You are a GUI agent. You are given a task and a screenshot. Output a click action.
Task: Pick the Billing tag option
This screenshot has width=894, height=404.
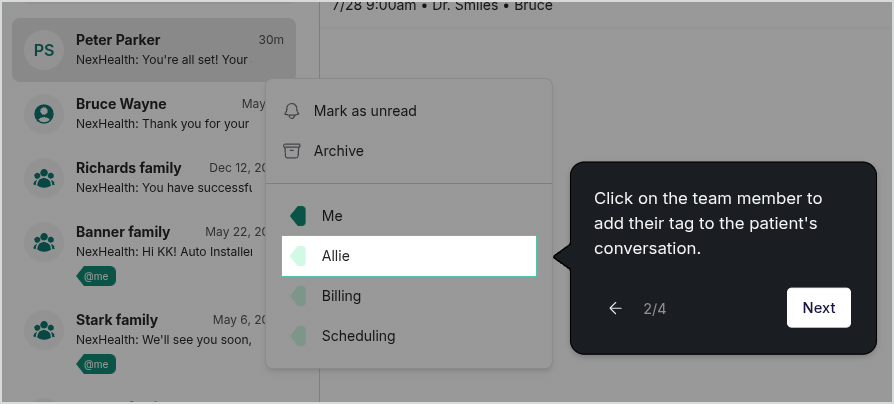[x=409, y=296]
